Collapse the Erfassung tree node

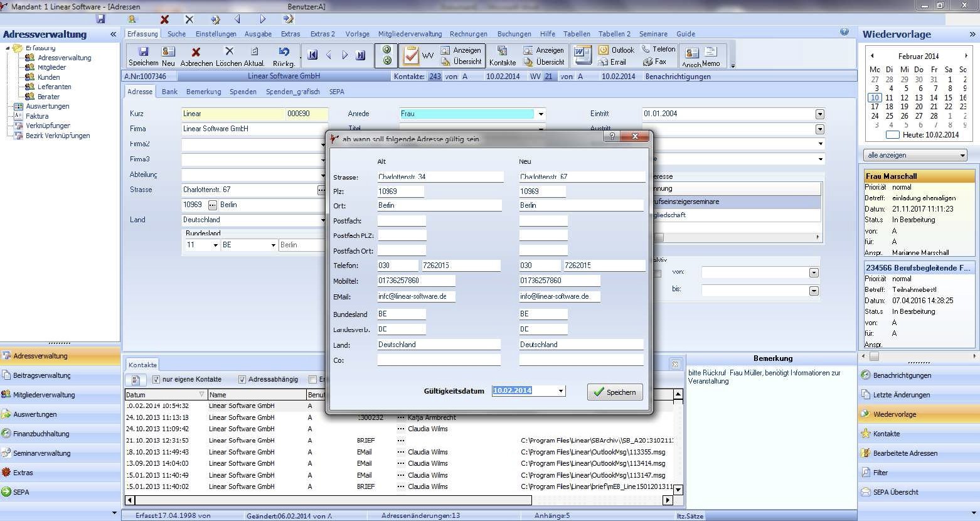[x=8, y=48]
